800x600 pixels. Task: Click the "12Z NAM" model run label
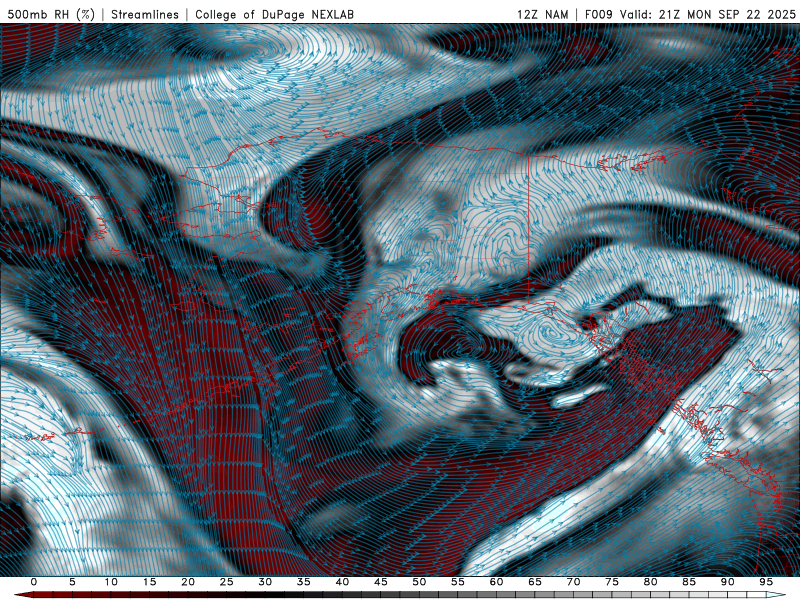coord(543,14)
